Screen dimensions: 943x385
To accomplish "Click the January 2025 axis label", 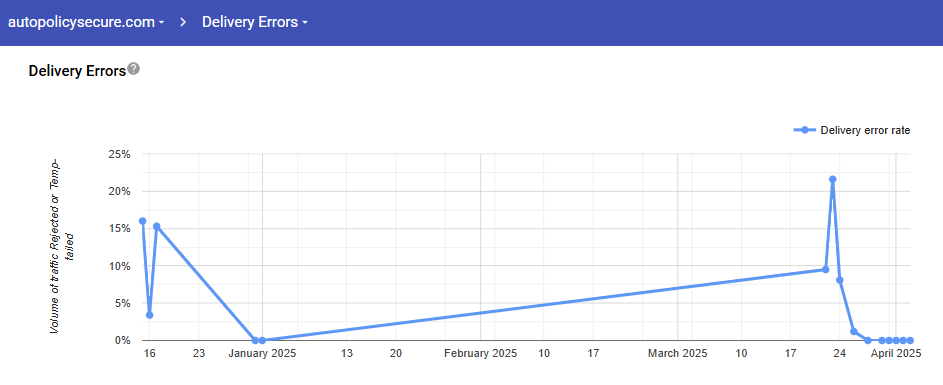I will (x=262, y=354).
